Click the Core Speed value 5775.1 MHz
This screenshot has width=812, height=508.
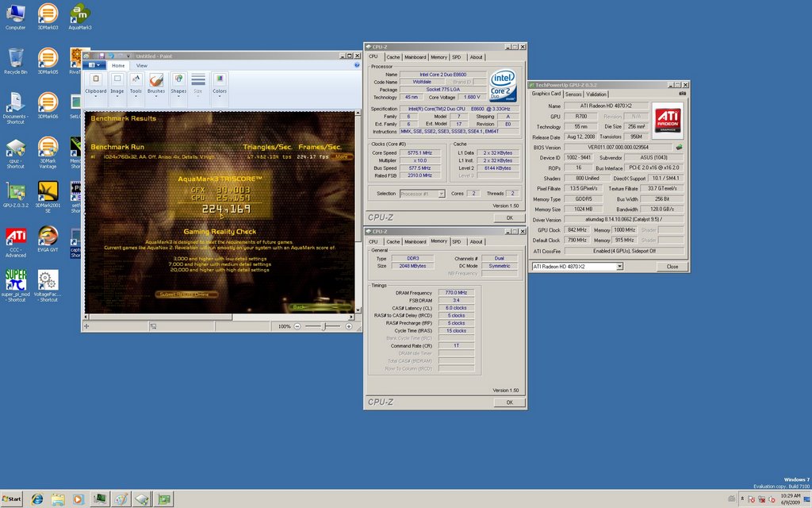coord(420,153)
